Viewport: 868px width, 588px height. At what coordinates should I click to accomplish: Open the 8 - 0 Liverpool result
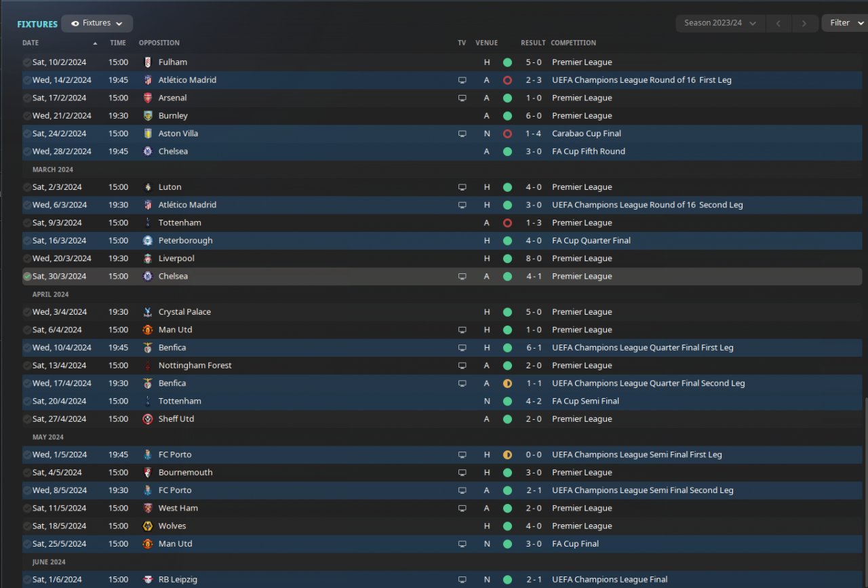(533, 258)
